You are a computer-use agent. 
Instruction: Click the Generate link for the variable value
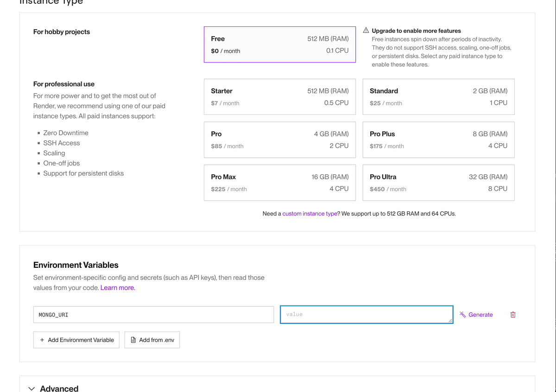[x=480, y=315]
